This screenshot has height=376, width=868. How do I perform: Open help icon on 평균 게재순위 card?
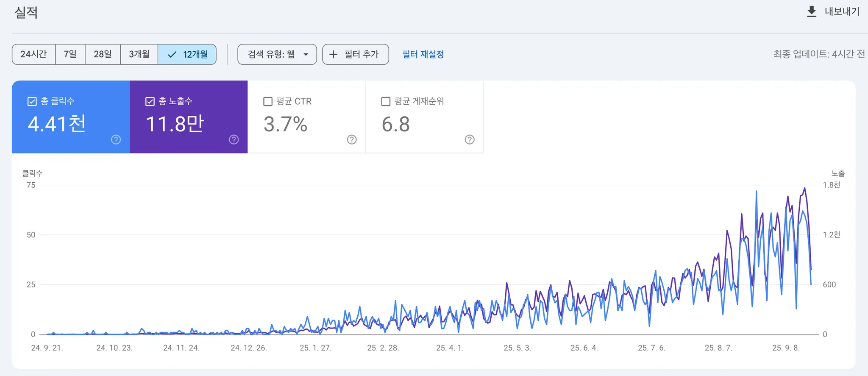470,139
